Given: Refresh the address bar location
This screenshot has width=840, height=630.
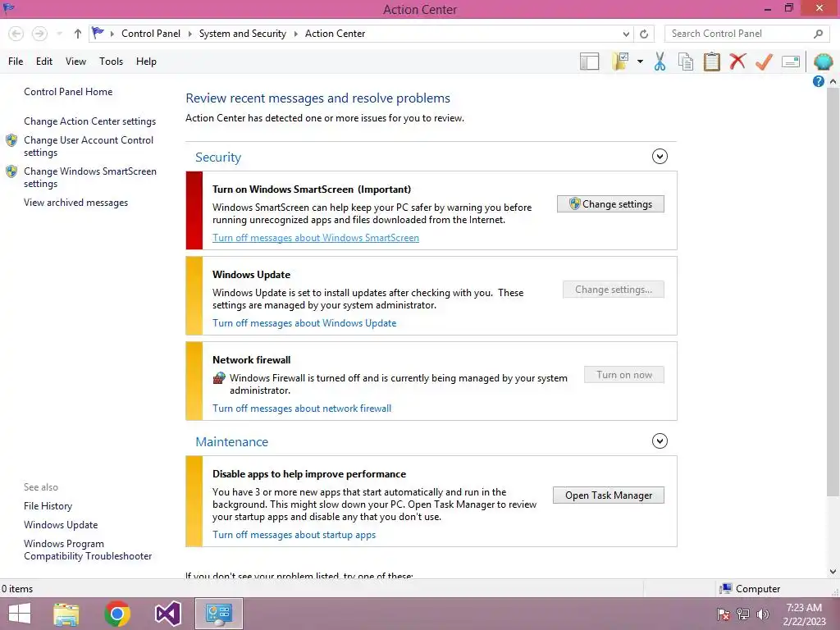Looking at the screenshot, I should [644, 34].
